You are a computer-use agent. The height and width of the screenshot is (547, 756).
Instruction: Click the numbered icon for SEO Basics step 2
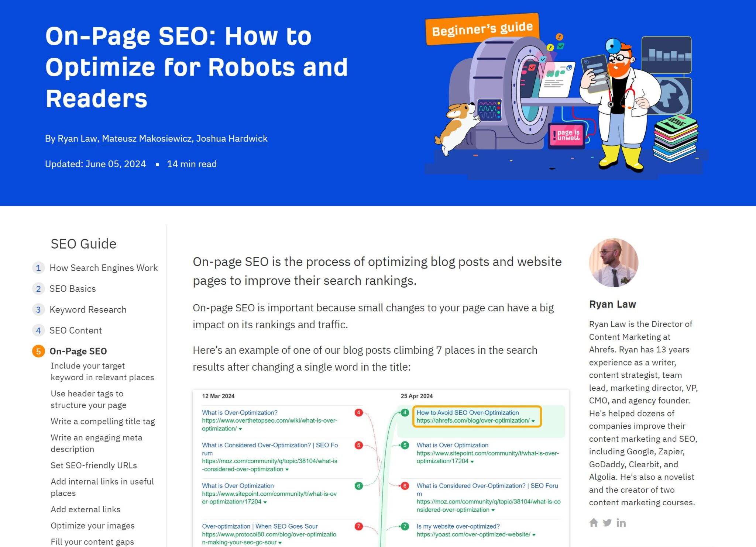pyautogui.click(x=38, y=288)
